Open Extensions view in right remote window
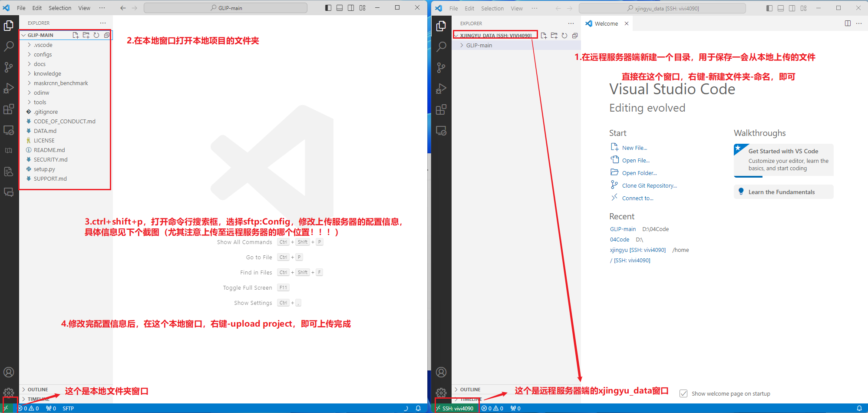Image resolution: width=868 pixels, height=413 pixels. click(x=441, y=109)
